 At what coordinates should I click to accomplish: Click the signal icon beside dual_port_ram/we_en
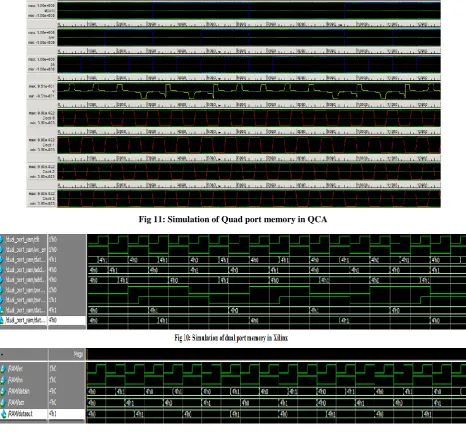tap(2, 249)
